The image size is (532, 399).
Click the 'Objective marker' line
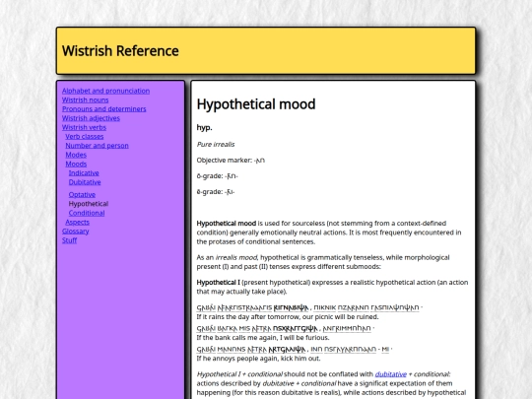(231, 161)
